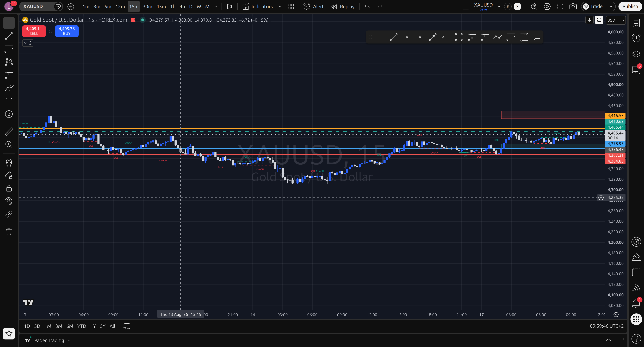Expand the Indicators favorites dropdown arrow

click(x=280, y=7)
